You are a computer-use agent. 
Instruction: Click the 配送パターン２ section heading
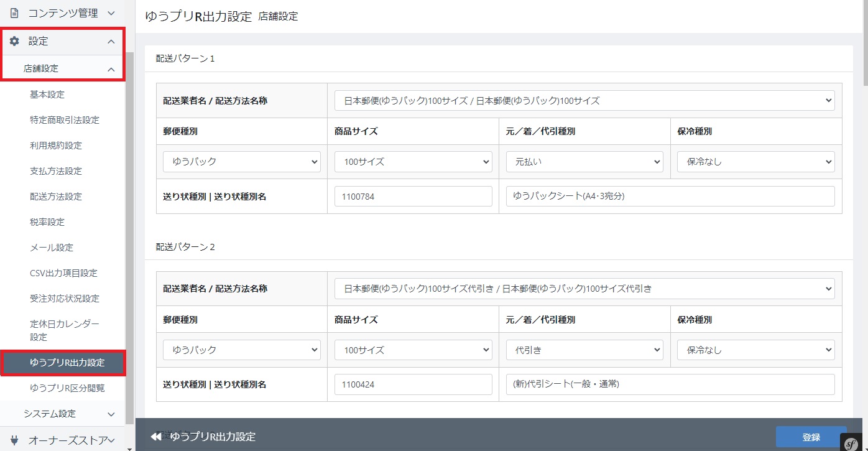point(185,247)
